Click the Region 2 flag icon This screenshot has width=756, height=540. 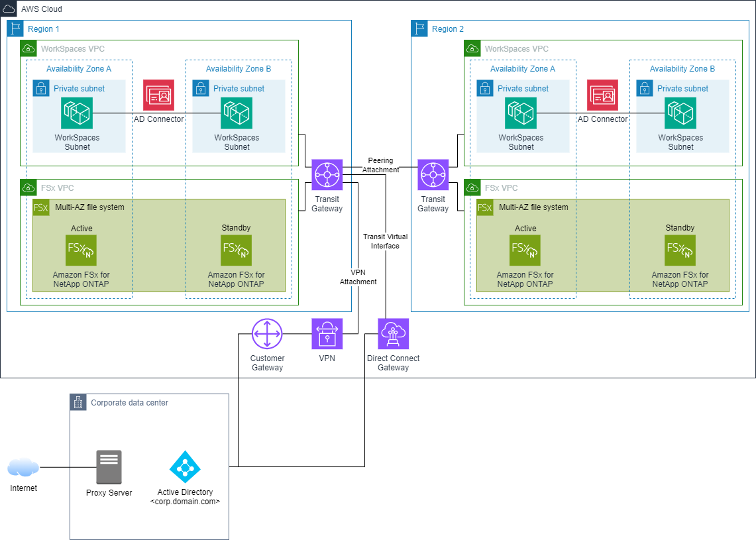pos(419,28)
